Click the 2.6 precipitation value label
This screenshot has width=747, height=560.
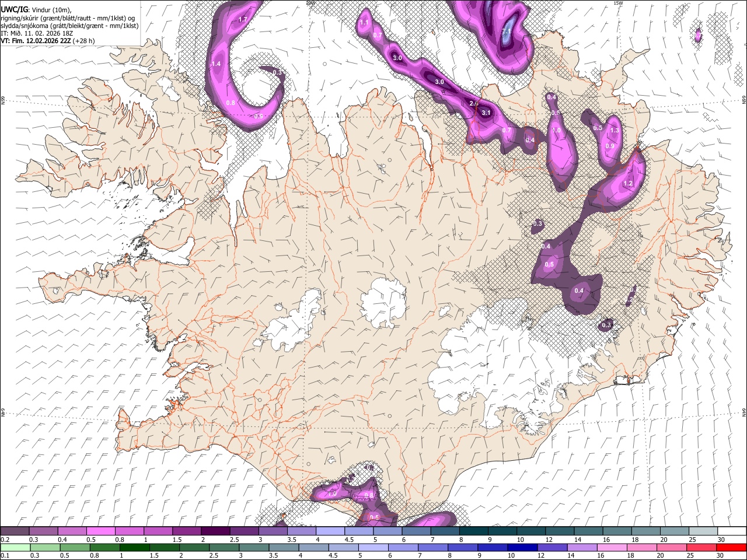474,103
